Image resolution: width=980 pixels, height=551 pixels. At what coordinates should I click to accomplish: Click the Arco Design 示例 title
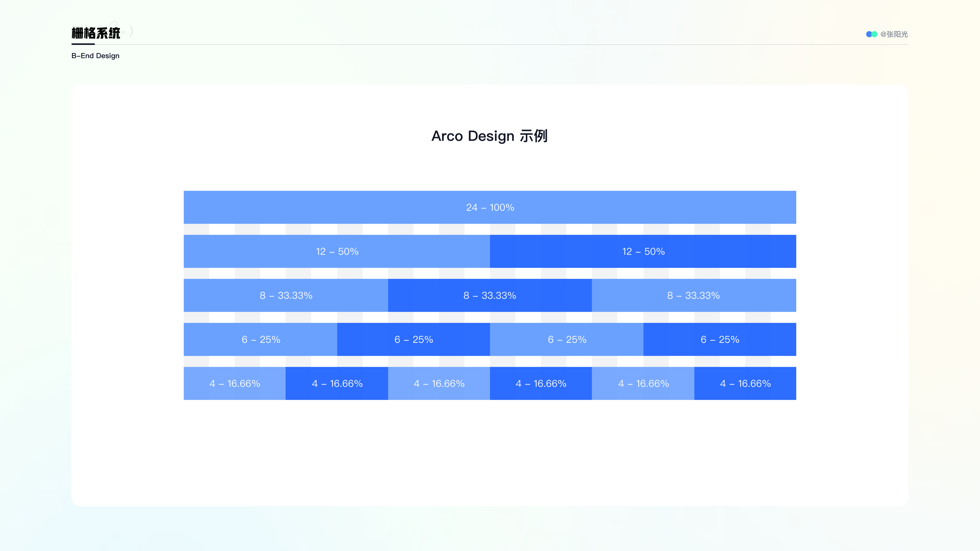pyautogui.click(x=490, y=136)
